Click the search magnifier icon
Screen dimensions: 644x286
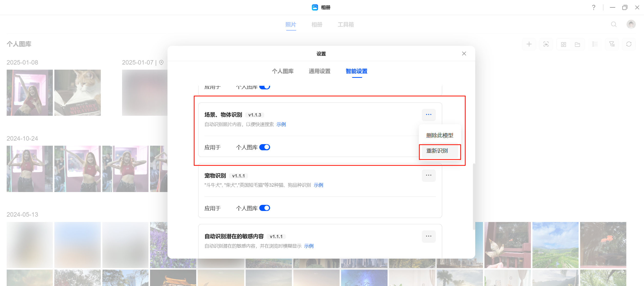614,24
